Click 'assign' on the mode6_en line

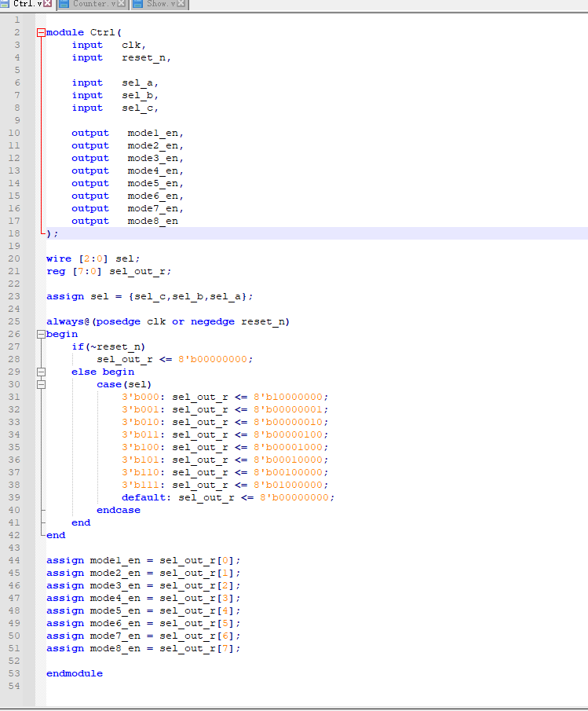(65, 624)
